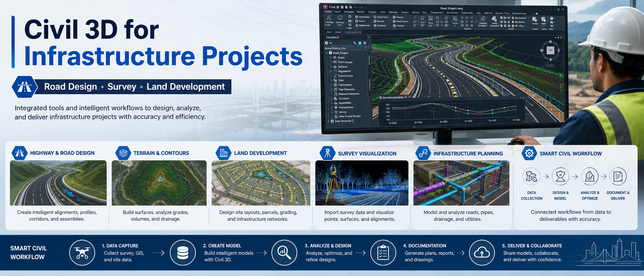The image size is (644, 276).
Task: Open the survey point cloud thumbnail image
Action: 362,183
